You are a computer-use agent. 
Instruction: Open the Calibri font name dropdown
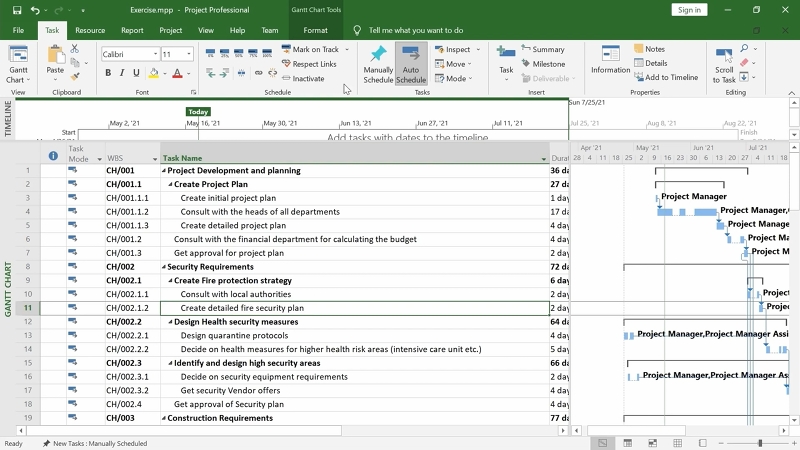[x=156, y=54]
